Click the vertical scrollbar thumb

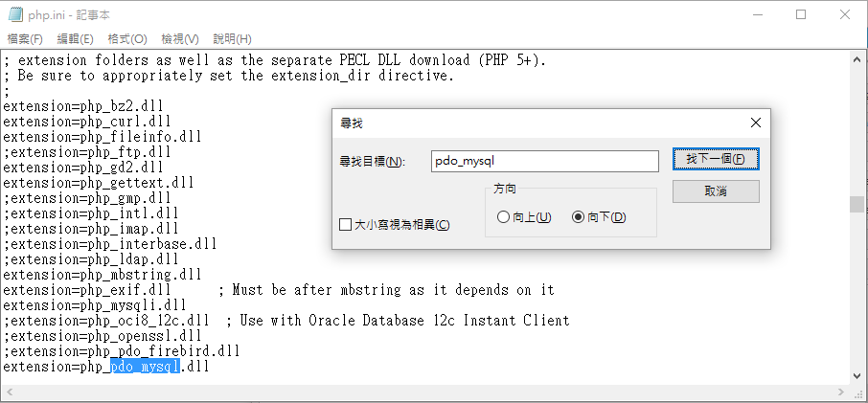tap(857, 204)
